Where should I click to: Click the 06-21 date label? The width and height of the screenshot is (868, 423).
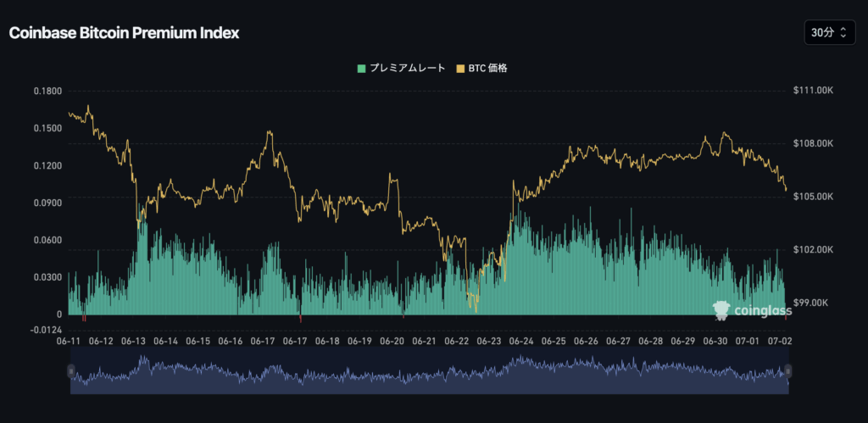pos(425,341)
